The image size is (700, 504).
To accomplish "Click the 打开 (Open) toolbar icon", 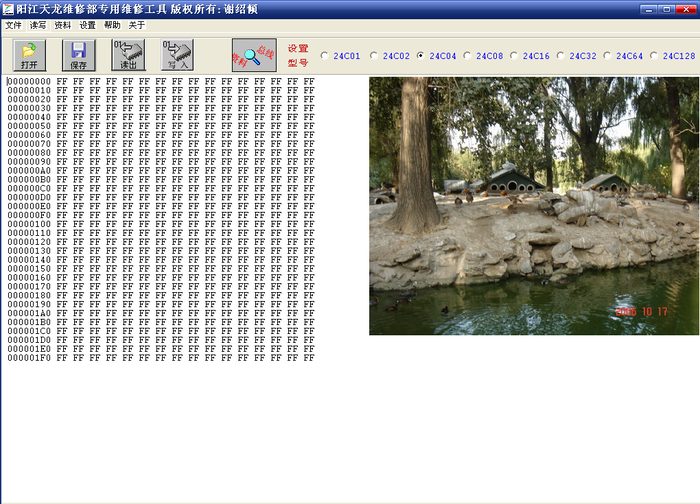I will pyautogui.click(x=29, y=55).
